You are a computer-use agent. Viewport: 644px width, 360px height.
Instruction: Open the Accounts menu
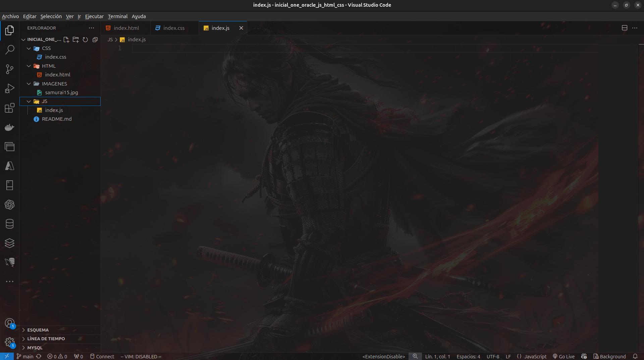click(9, 323)
